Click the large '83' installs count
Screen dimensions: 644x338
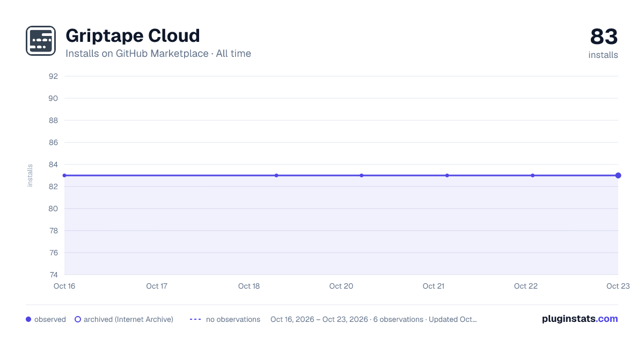(604, 37)
